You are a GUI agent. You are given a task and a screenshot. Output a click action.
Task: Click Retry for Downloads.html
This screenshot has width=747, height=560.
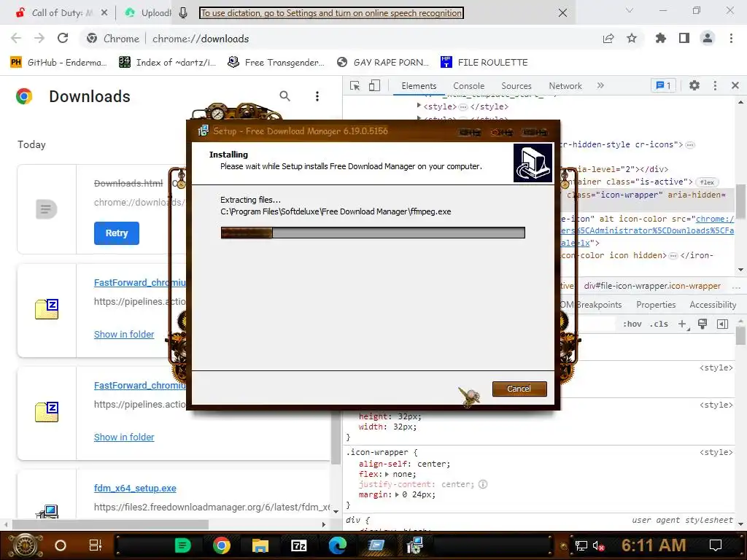[x=116, y=233]
